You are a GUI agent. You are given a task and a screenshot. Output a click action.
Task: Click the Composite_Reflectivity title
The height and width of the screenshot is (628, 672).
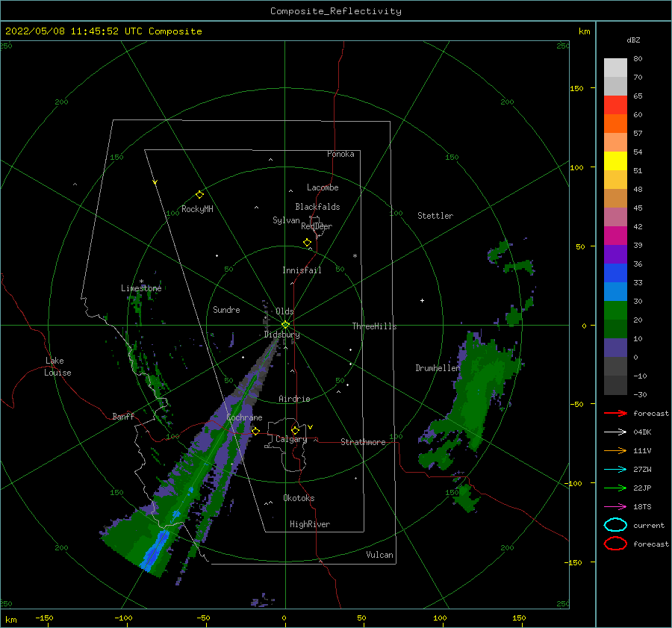(336, 11)
